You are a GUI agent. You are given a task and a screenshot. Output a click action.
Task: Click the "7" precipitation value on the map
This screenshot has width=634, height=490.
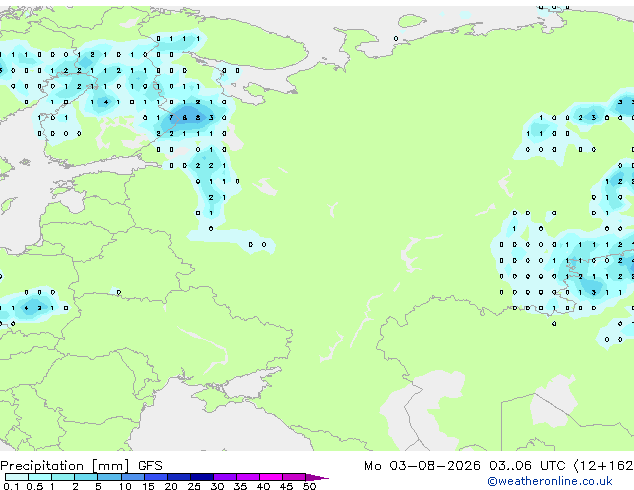point(171,118)
